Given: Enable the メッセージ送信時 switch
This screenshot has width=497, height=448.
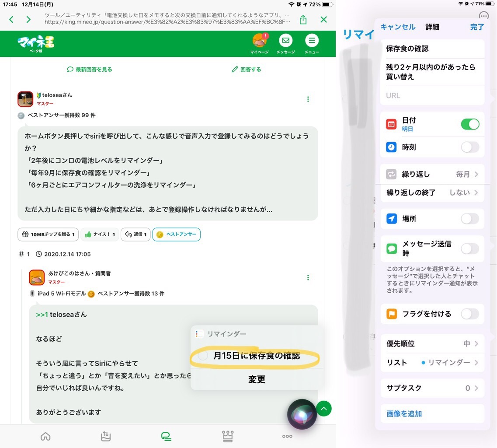Looking at the screenshot, I should (470, 248).
